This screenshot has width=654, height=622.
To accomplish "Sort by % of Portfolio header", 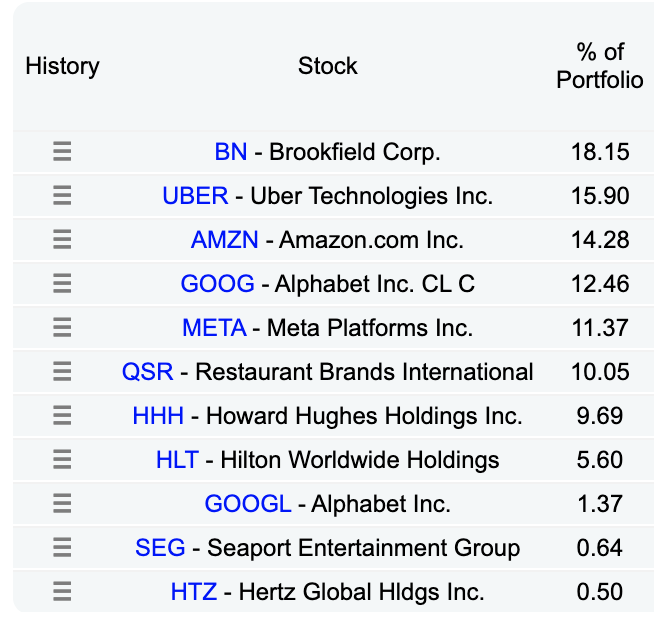I will 600,66.
